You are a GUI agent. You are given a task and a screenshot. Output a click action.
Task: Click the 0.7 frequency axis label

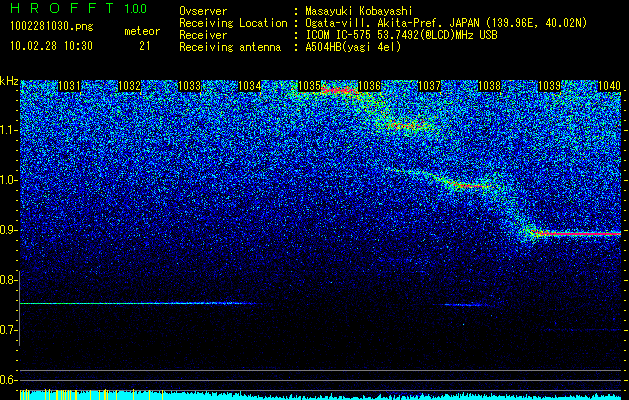[8, 330]
